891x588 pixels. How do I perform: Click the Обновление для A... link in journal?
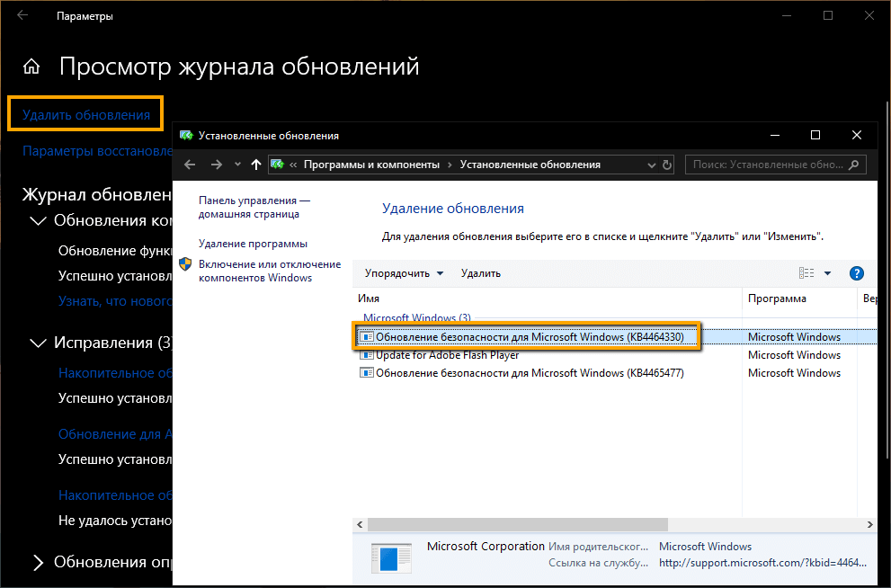pos(115,434)
